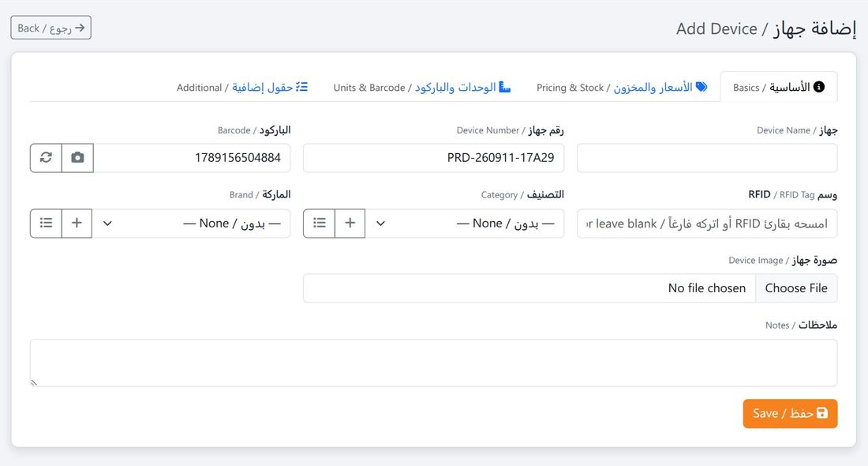The width and height of the screenshot is (868, 466).
Task: Click the "No file chosen" text
Action: click(x=706, y=288)
